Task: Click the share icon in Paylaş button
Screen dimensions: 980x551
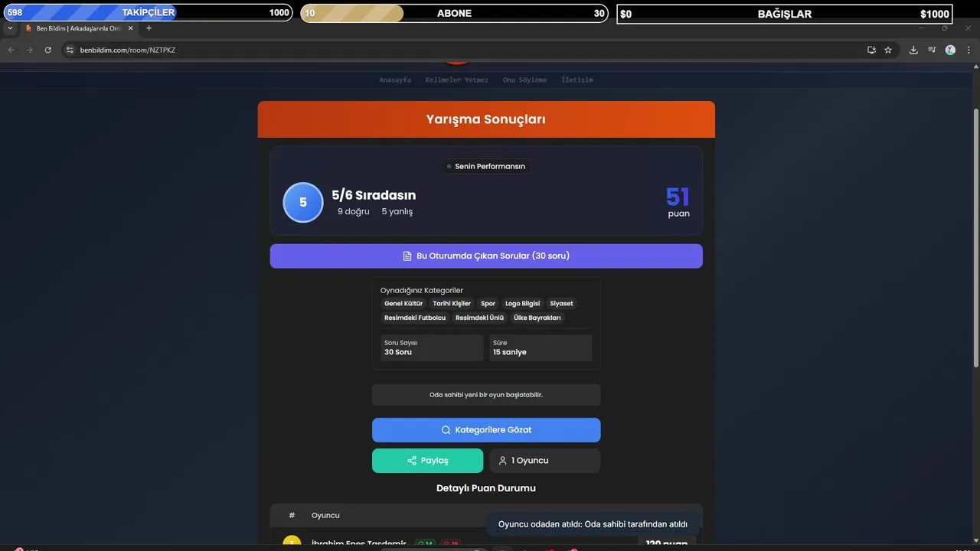Action: (x=412, y=461)
